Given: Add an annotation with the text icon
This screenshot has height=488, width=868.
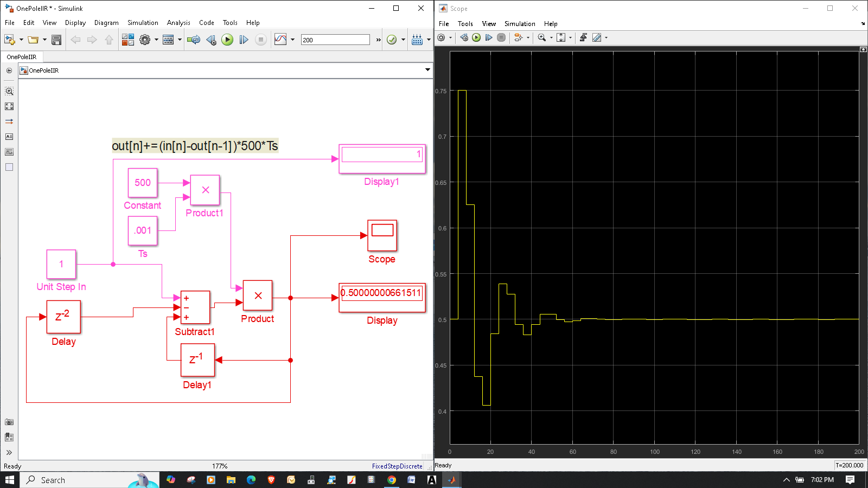Looking at the screenshot, I should click(9, 137).
